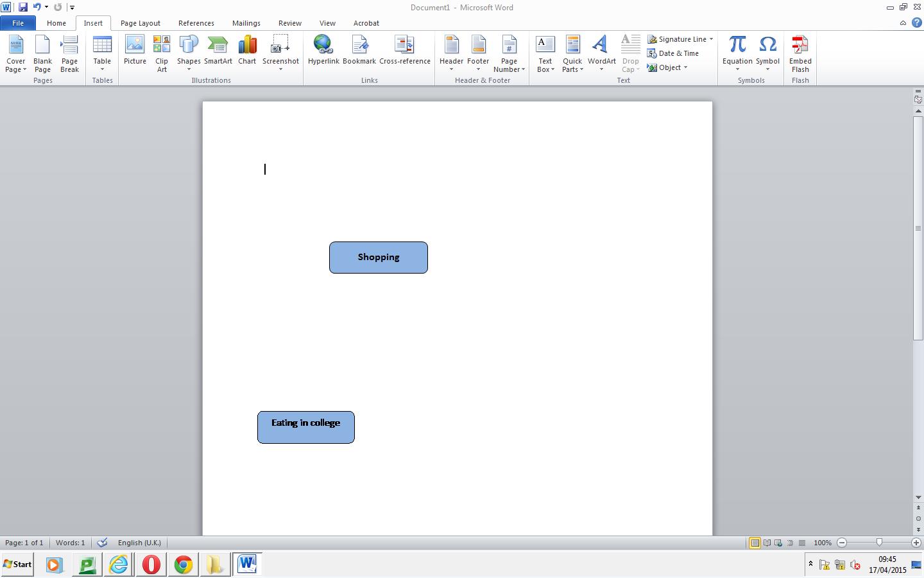Insert a Hyperlink
The height and width of the screenshot is (578, 924).
tap(323, 50)
